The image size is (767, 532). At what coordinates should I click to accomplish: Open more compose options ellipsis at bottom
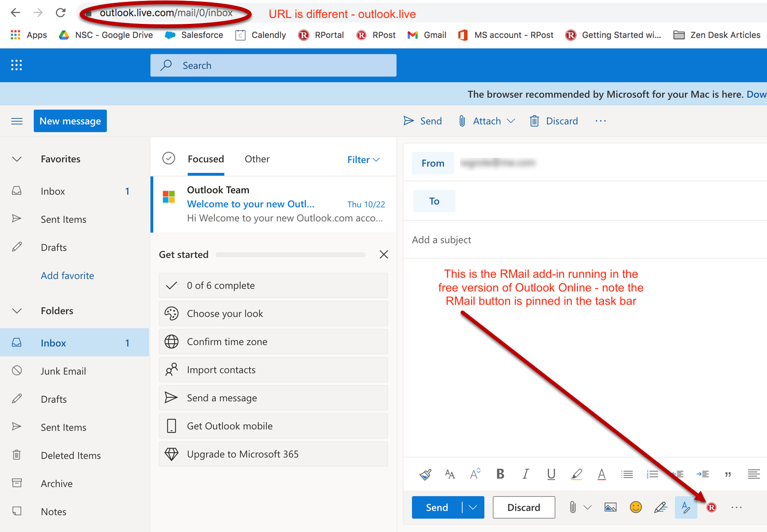737,507
